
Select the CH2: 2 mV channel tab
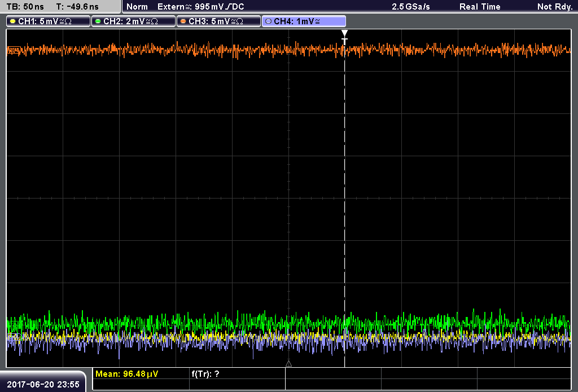(133, 21)
